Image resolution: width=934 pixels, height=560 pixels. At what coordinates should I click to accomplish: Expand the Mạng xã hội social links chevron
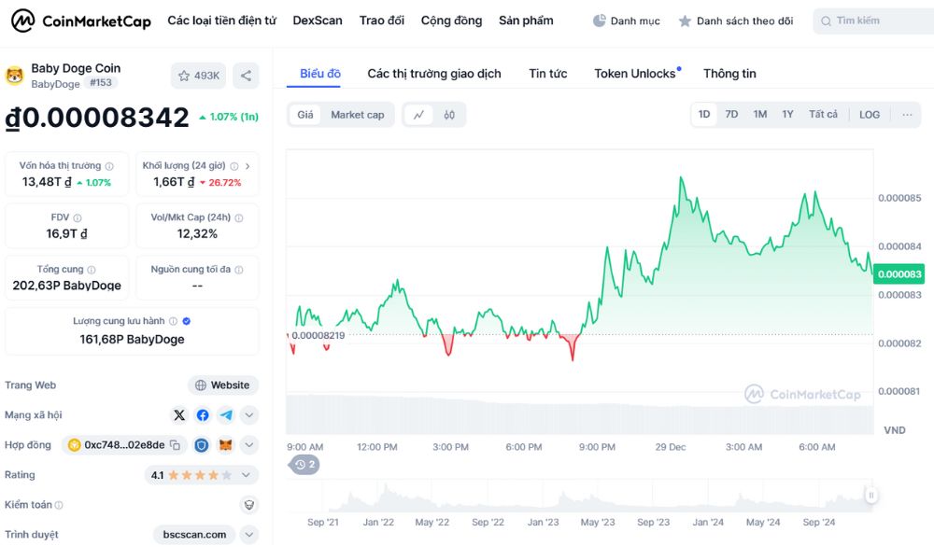click(x=249, y=415)
